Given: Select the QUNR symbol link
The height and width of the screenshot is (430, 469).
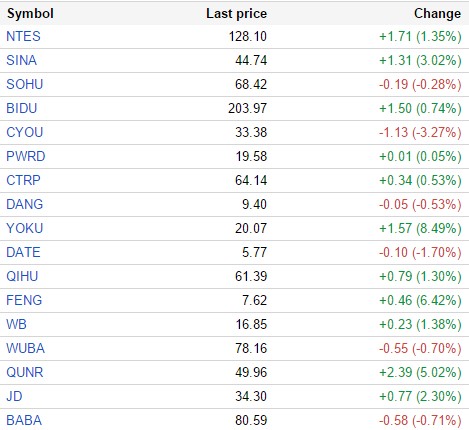Looking at the screenshot, I should coord(25,372).
